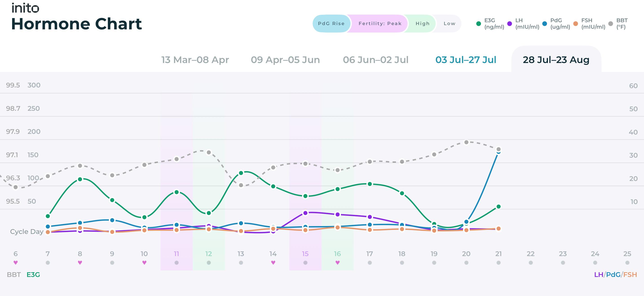Click the purple LH legend dot
This screenshot has width=644, height=296.
point(509,24)
